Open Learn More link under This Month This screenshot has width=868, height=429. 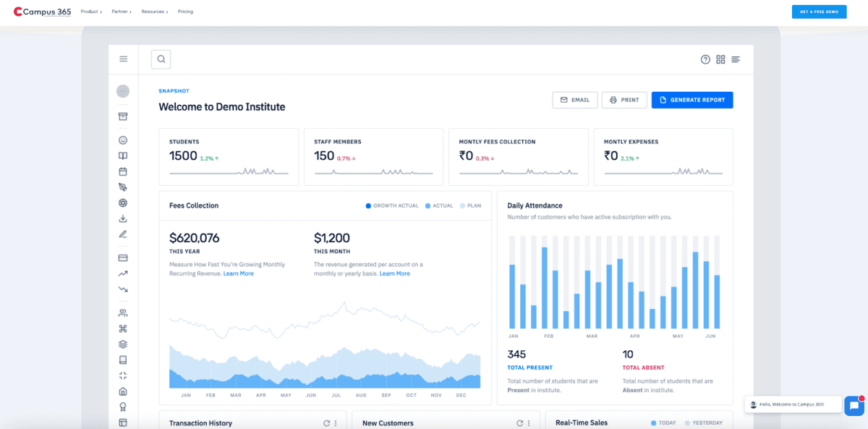pyautogui.click(x=395, y=273)
